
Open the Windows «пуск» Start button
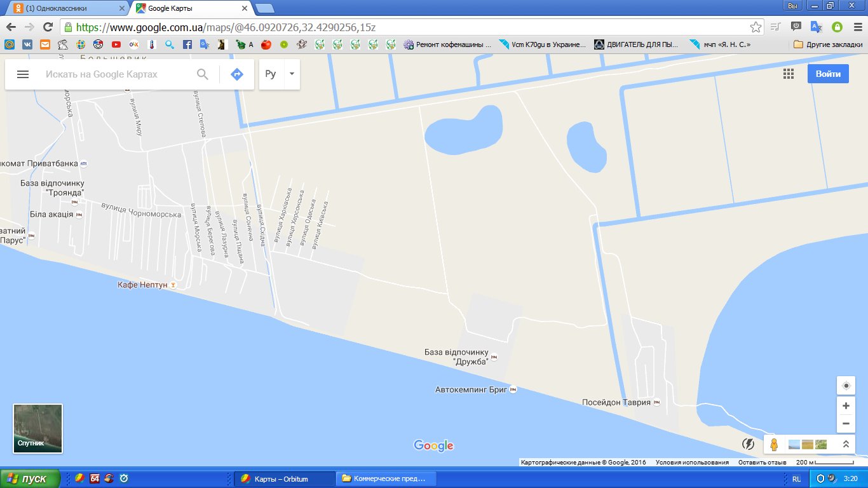click(31, 478)
